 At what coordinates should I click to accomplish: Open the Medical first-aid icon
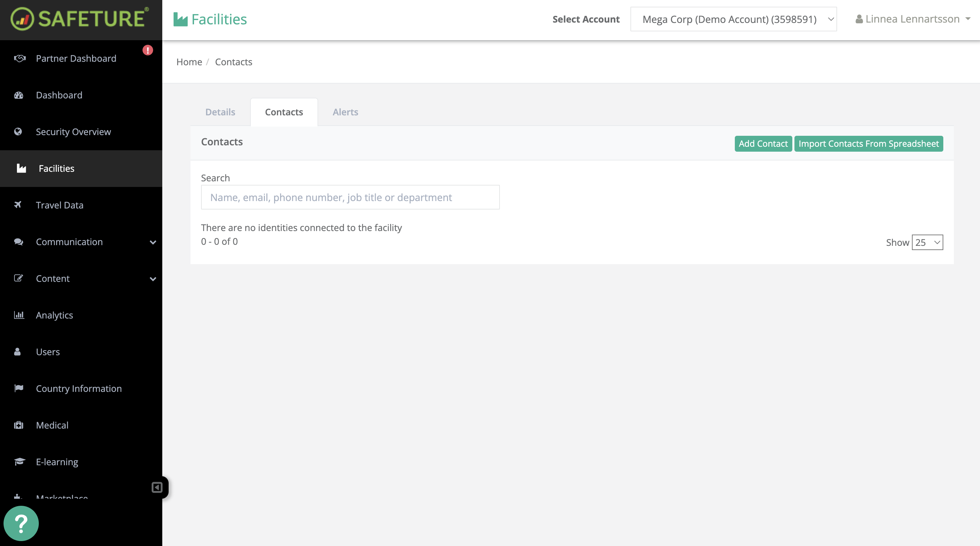(x=19, y=425)
